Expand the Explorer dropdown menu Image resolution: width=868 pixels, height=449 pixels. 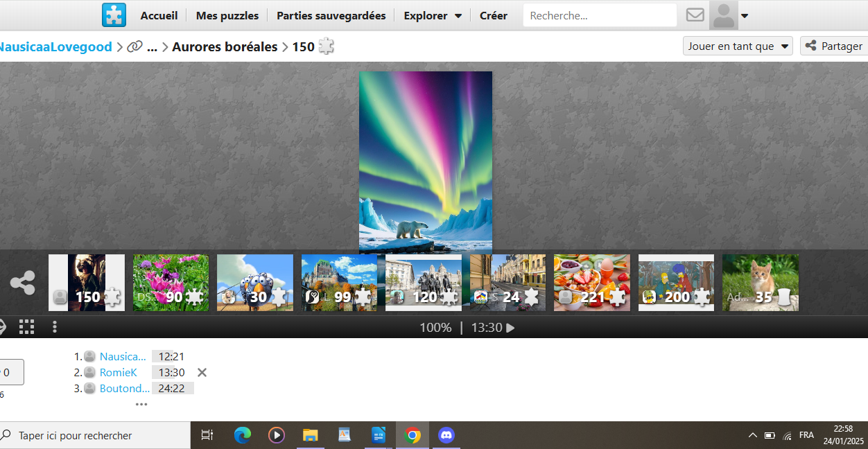(433, 15)
